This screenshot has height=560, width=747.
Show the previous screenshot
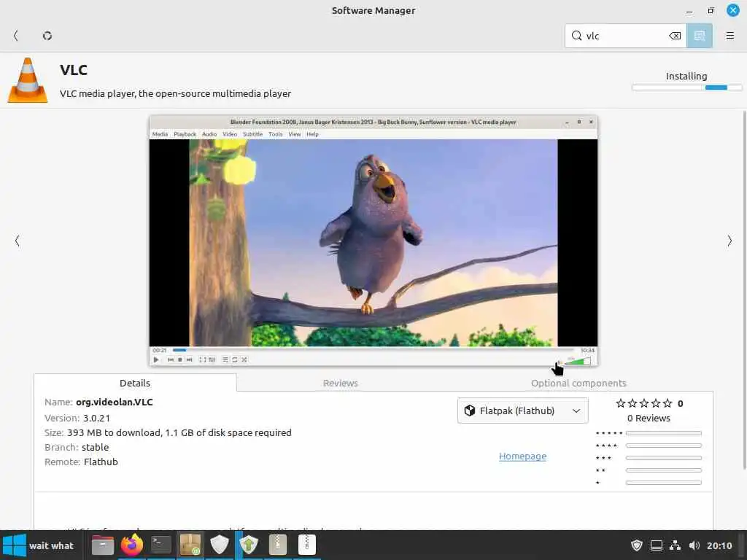tap(18, 241)
